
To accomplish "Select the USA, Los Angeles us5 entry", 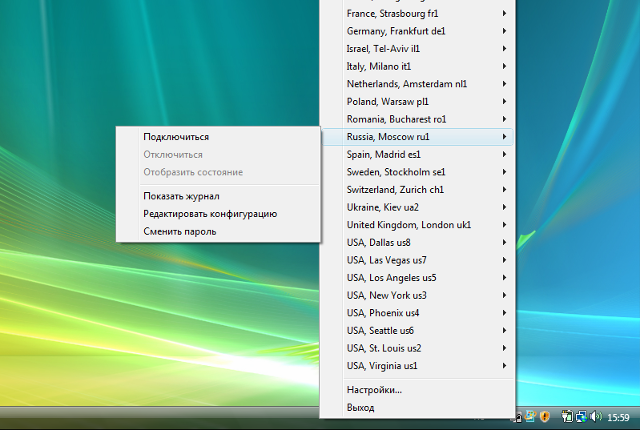I will [x=417, y=277].
